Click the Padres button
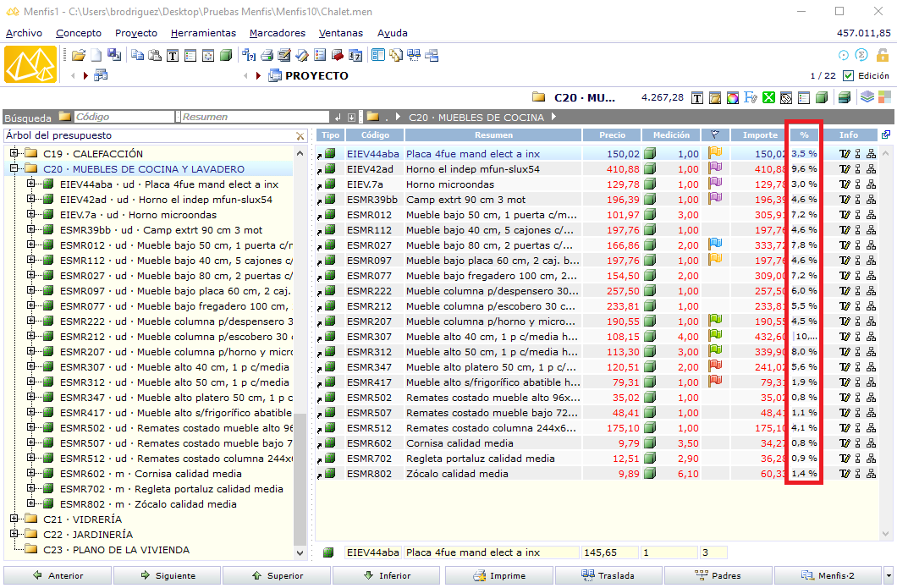 click(718, 575)
